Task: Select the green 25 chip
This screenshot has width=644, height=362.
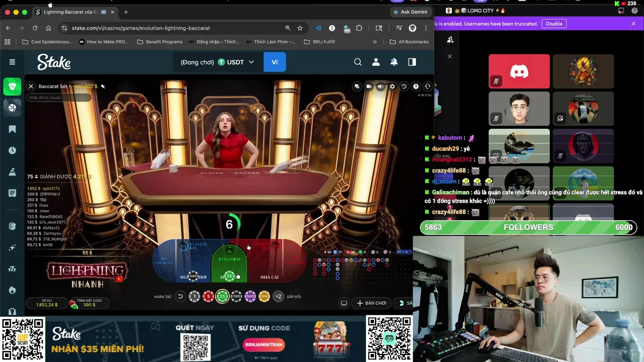Action: 222,297
